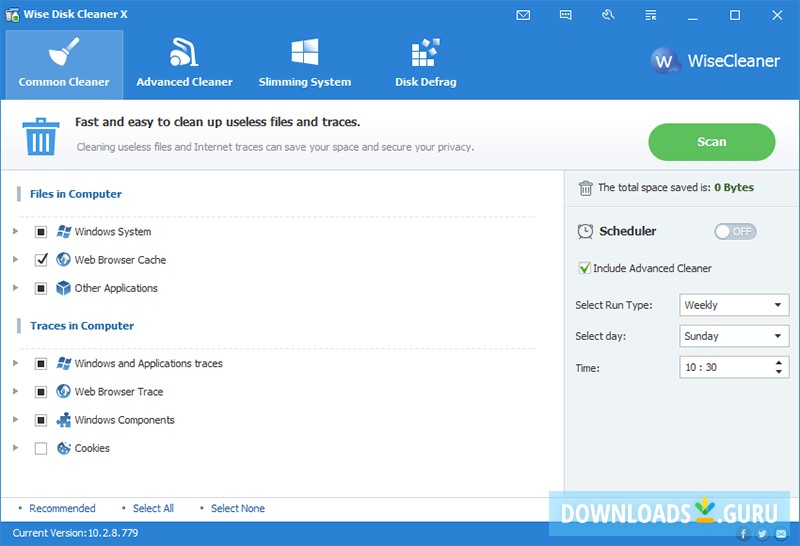Open the mail icon in title bar

click(523, 15)
